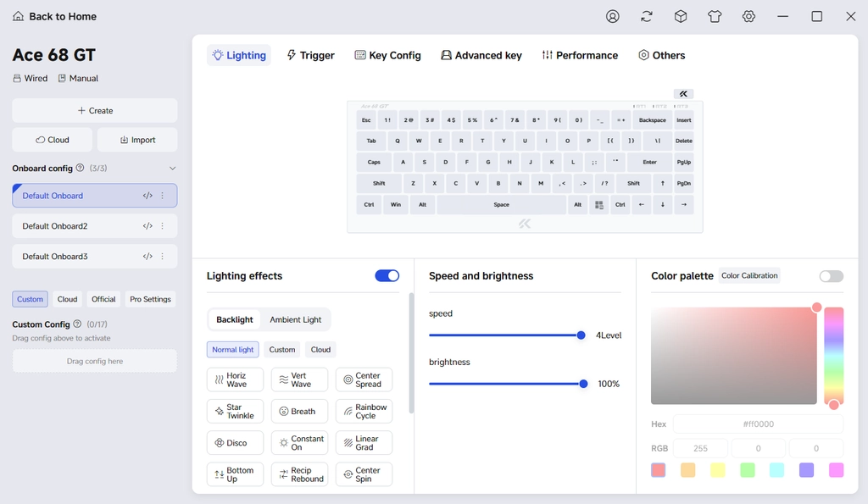This screenshot has width=868, height=504.
Task: Click the Windows logo key on keyboard
Action: pos(599,205)
